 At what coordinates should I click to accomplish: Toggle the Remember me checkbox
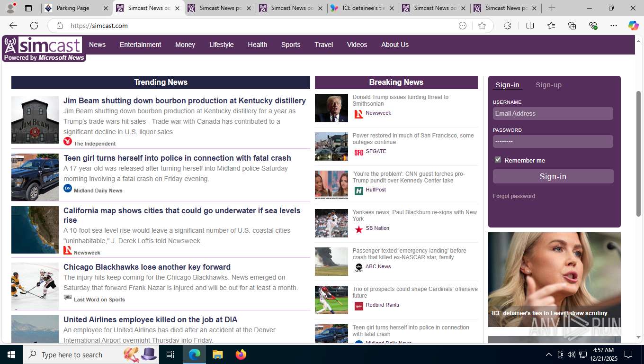498,160
